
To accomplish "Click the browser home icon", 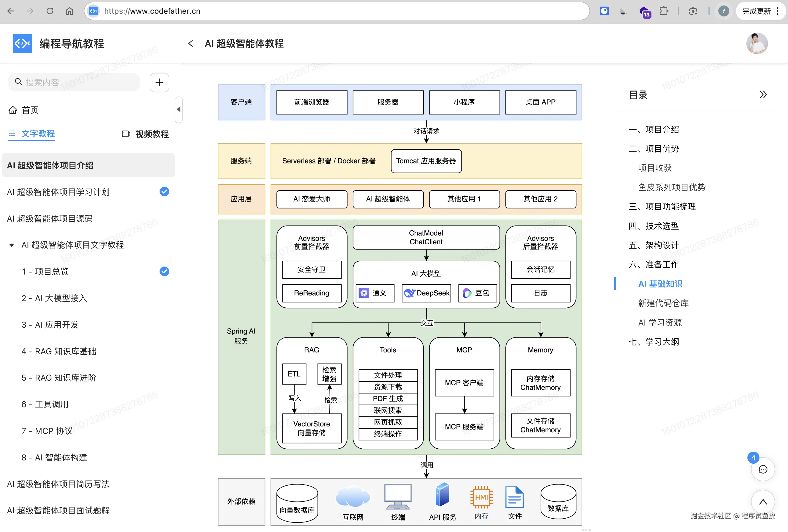I will point(70,11).
